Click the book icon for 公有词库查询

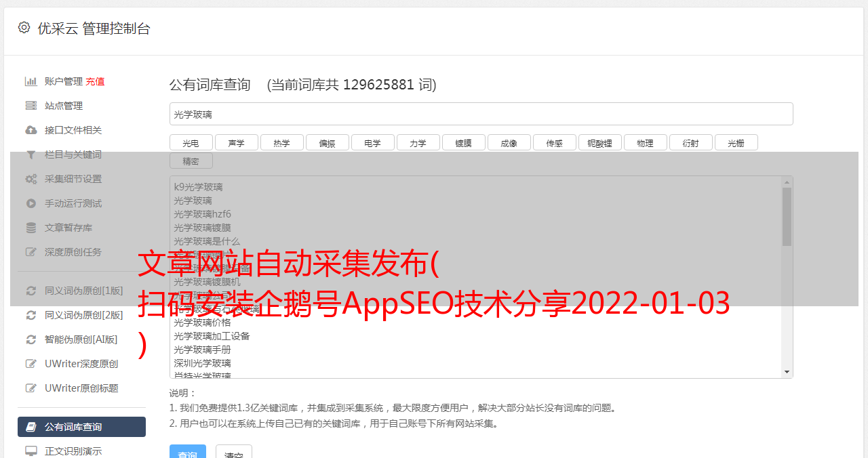(x=31, y=427)
